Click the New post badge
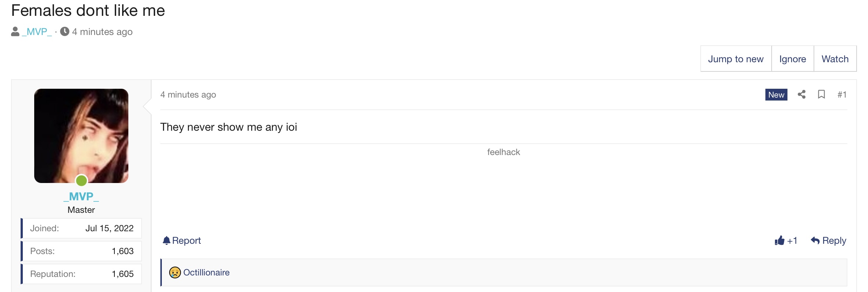Screen dimensions: 868x292 coord(776,95)
